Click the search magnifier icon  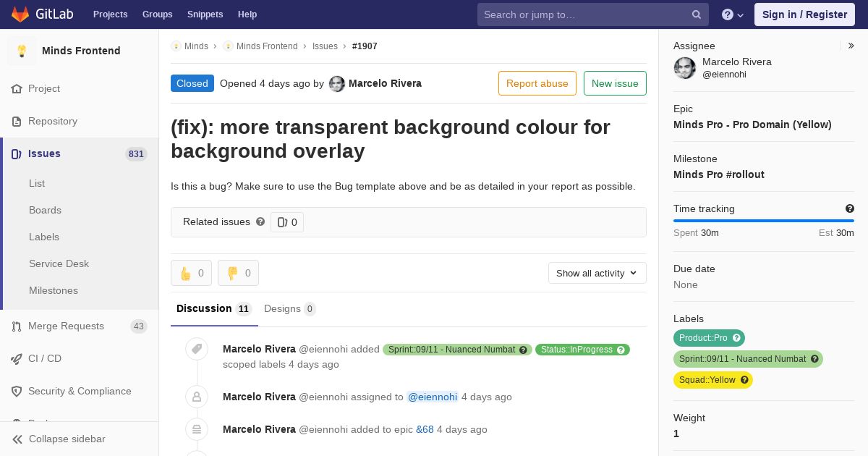(x=697, y=14)
